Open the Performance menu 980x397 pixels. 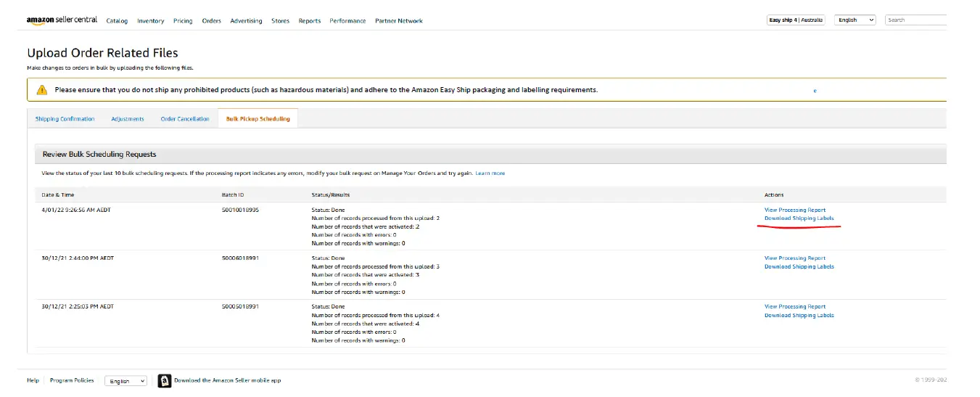(x=347, y=21)
